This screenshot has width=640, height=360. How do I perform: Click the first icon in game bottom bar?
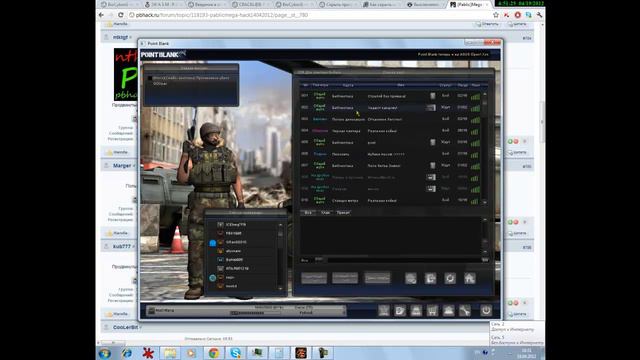click(383, 311)
